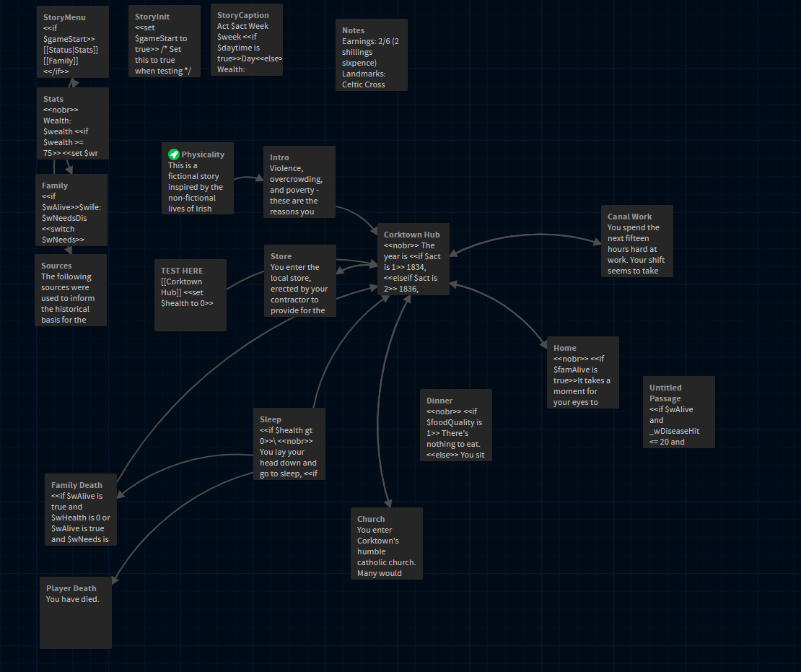Screen dimensions: 801x672
Task: Click the StoryCaption passage
Action: click(247, 40)
